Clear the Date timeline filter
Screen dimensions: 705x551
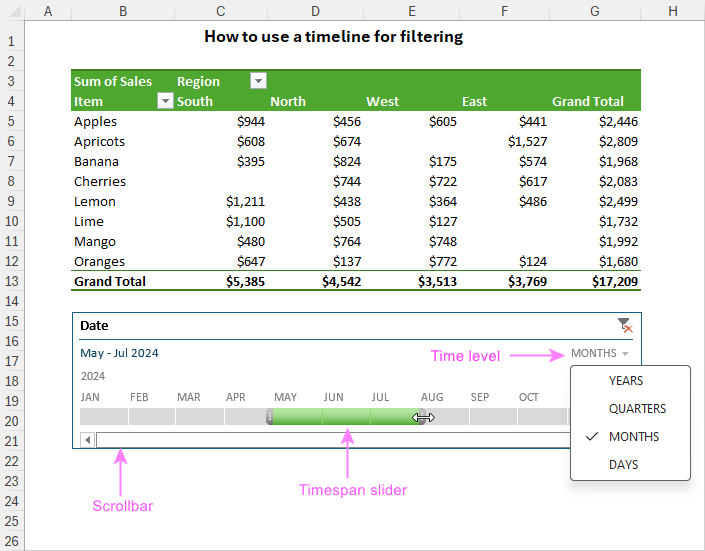pos(625,325)
